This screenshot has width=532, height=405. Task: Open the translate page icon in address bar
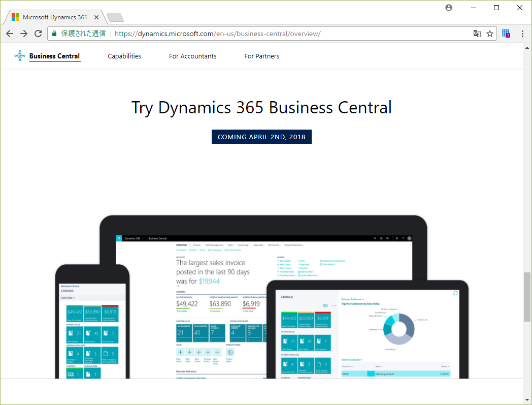[477, 34]
